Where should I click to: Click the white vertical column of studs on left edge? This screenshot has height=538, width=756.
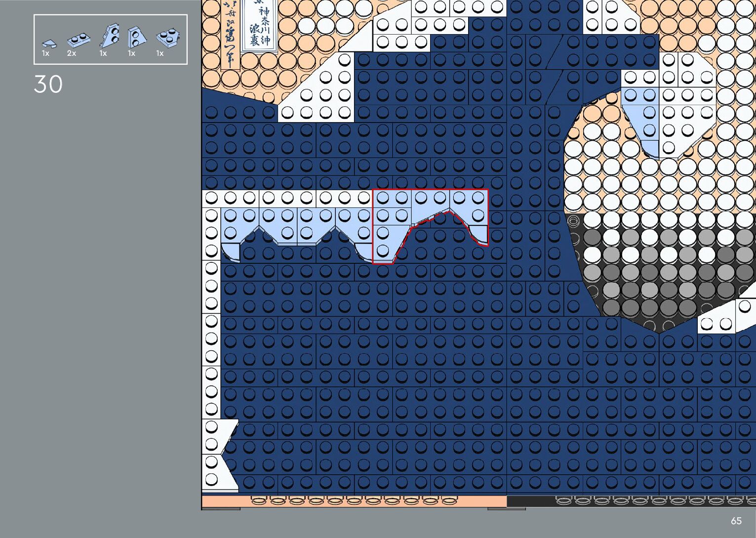tap(211, 321)
